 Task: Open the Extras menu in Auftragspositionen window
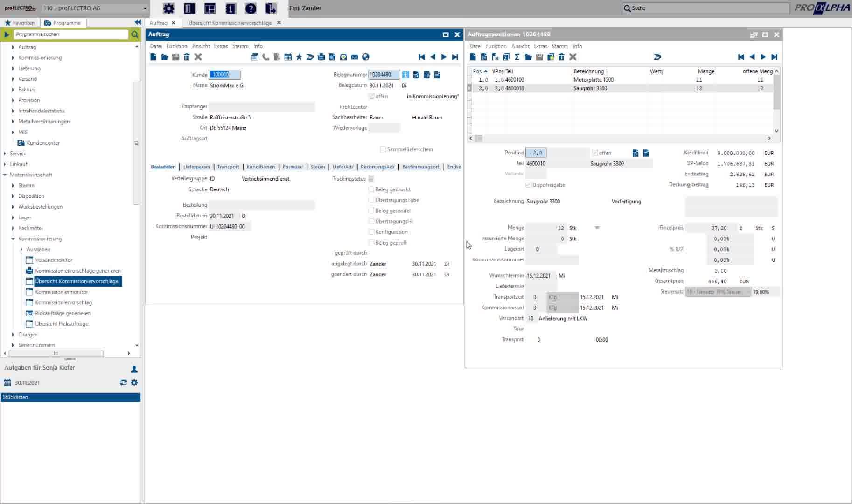click(x=540, y=46)
